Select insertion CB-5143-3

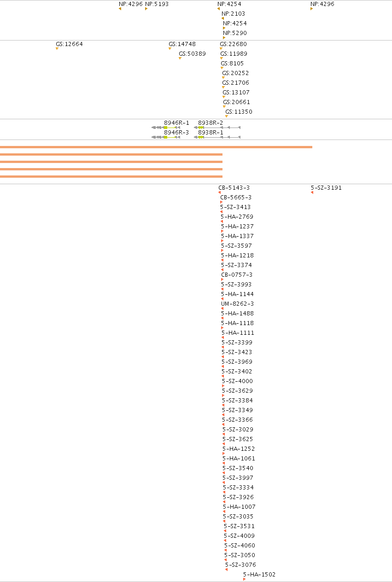click(234, 188)
